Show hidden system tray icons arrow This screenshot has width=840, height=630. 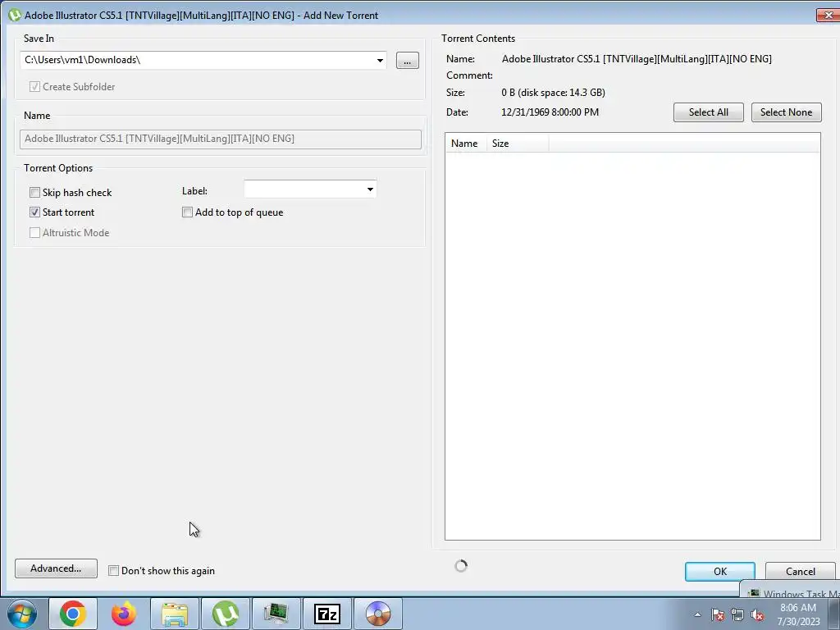[x=697, y=614]
